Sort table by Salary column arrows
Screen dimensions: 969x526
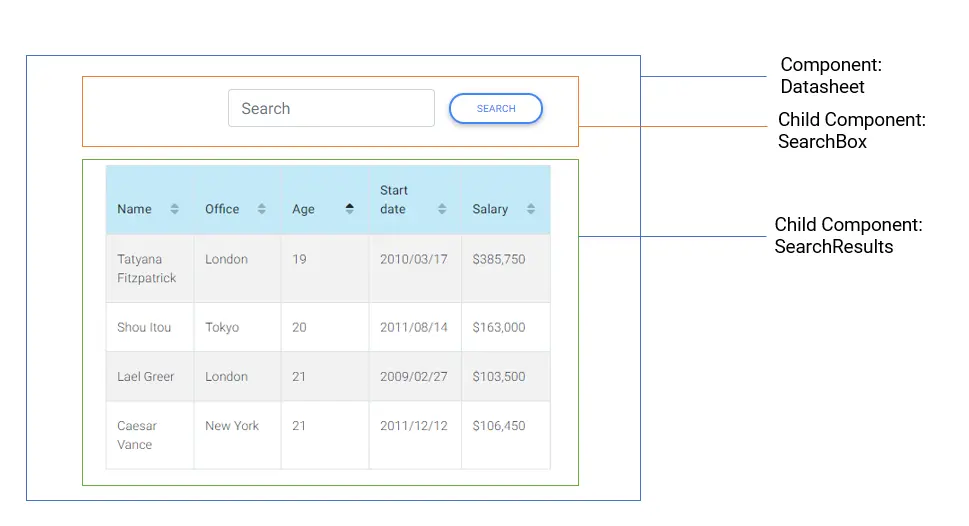531,209
